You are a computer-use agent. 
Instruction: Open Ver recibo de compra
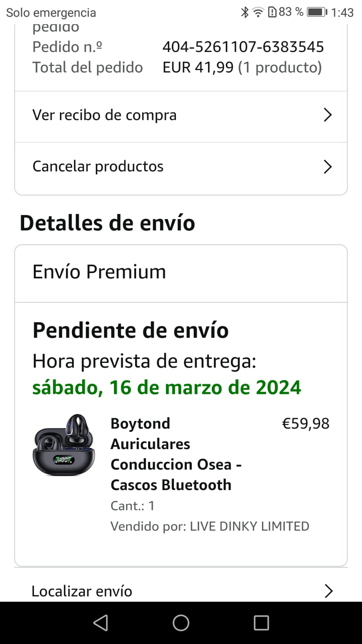[105, 115]
